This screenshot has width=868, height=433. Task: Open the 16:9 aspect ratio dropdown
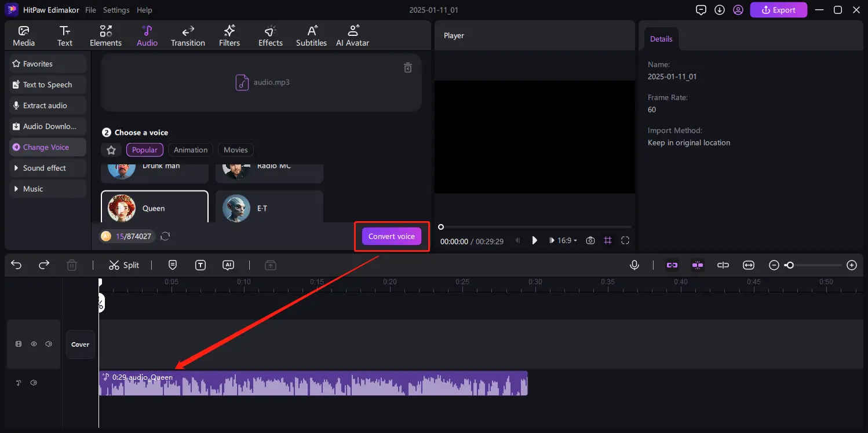coord(563,240)
